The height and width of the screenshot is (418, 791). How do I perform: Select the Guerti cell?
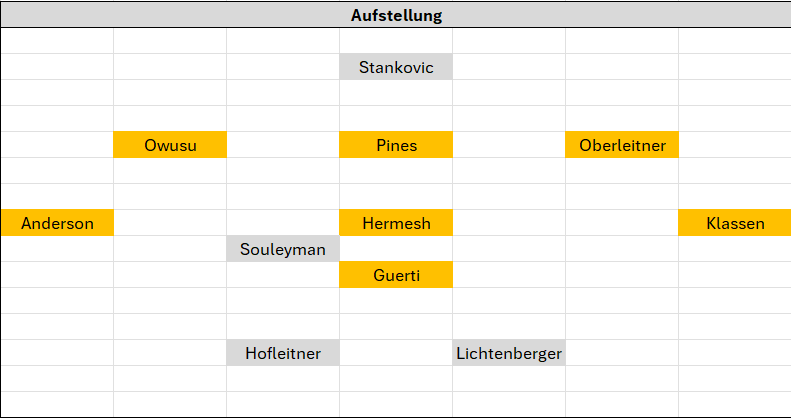[396, 275]
